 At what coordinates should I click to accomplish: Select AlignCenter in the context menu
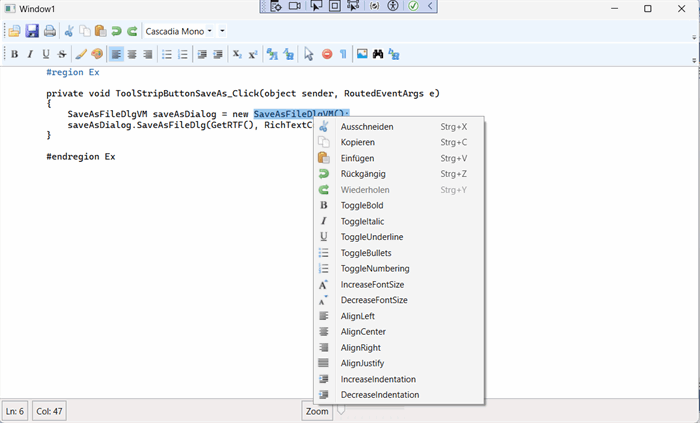coord(399,332)
